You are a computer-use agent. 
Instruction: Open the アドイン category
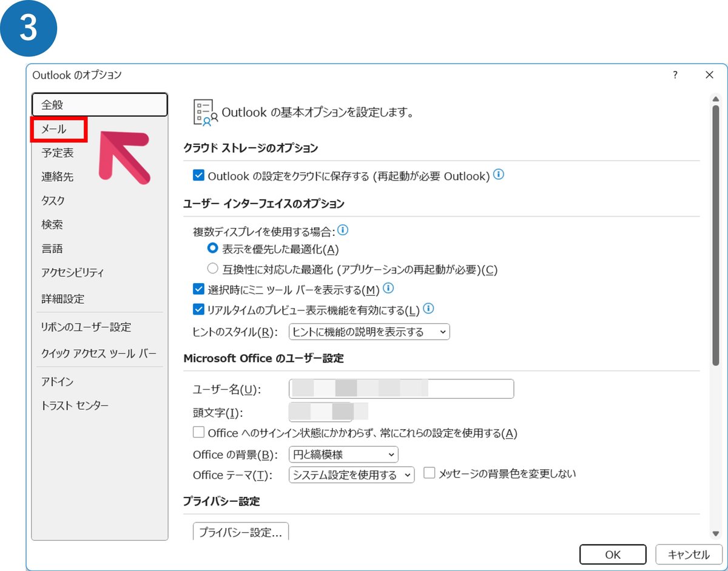pyautogui.click(x=58, y=382)
